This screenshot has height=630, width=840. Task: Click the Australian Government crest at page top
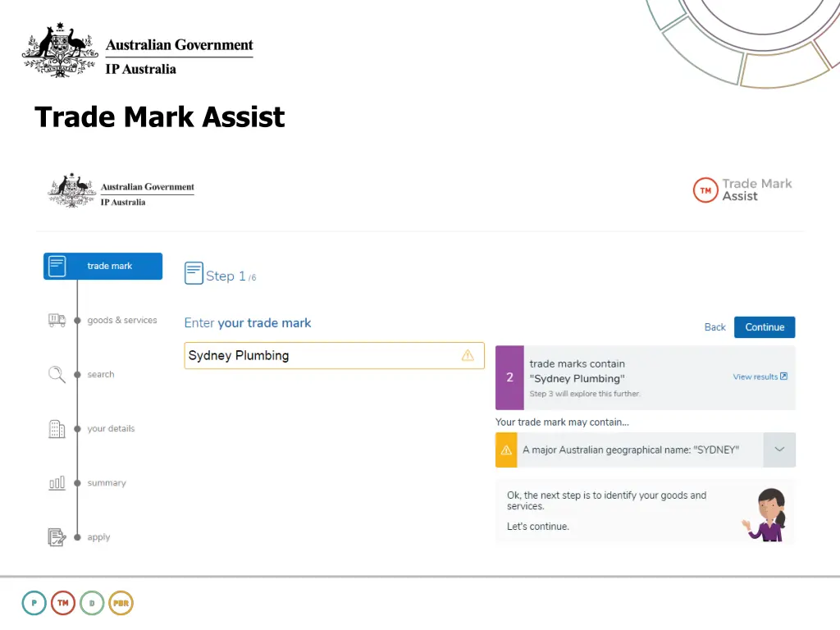click(60, 50)
